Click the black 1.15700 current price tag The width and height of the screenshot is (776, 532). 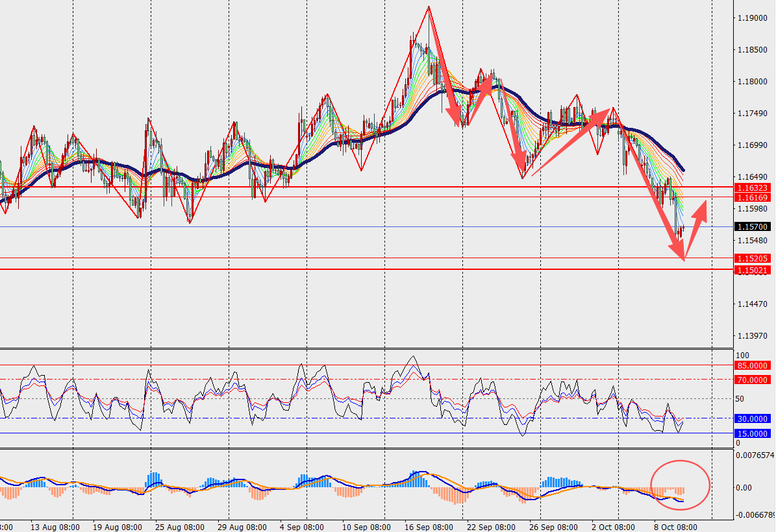tap(752, 227)
